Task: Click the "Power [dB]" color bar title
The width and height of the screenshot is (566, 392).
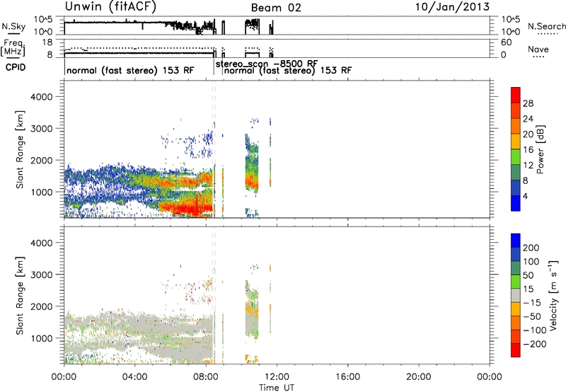Action: [x=540, y=149]
